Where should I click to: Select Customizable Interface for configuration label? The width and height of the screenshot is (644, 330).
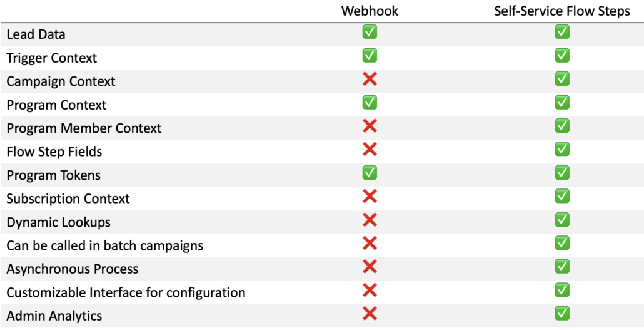(126, 292)
